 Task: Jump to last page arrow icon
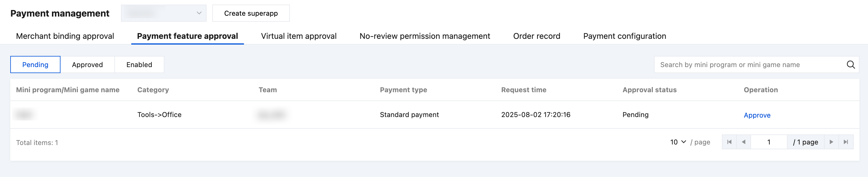[x=846, y=142]
